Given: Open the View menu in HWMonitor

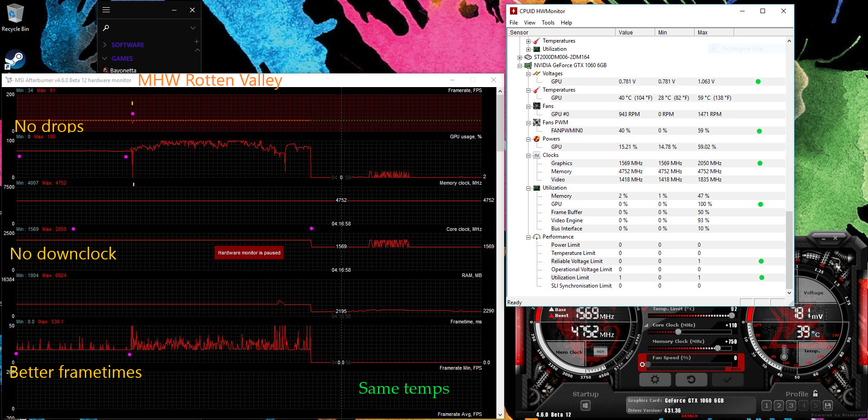Looking at the screenshot, I should [x=530, y=23].
